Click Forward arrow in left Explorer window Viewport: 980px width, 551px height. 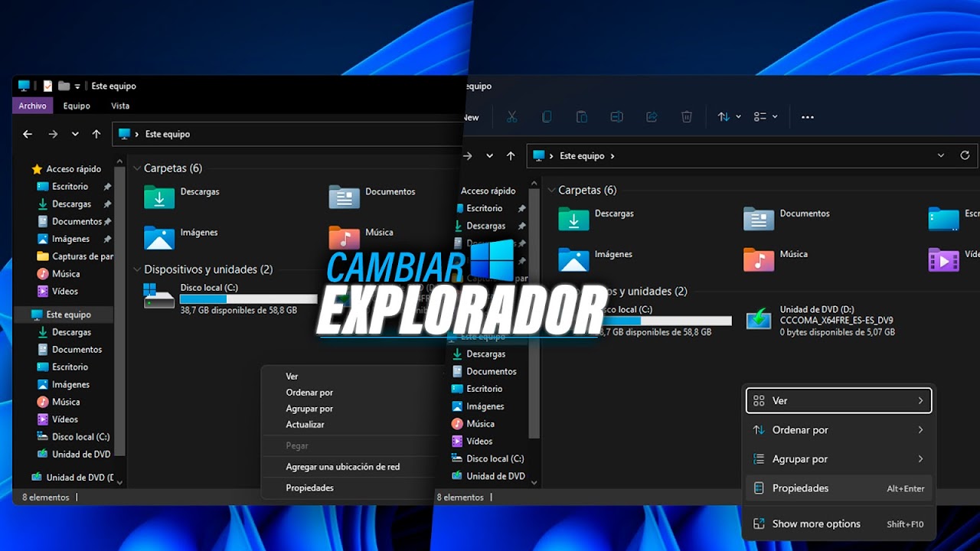point(53,134)
